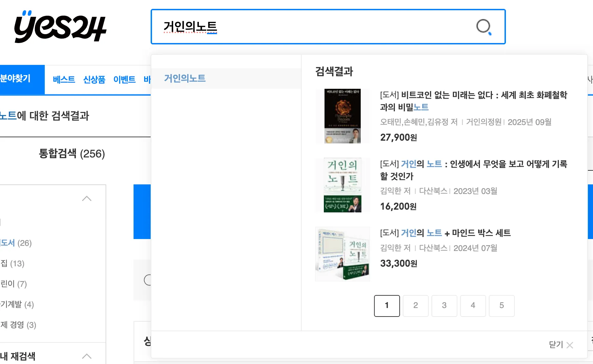
Task: Select the 베스트 menu item
Action: [64, 80]
